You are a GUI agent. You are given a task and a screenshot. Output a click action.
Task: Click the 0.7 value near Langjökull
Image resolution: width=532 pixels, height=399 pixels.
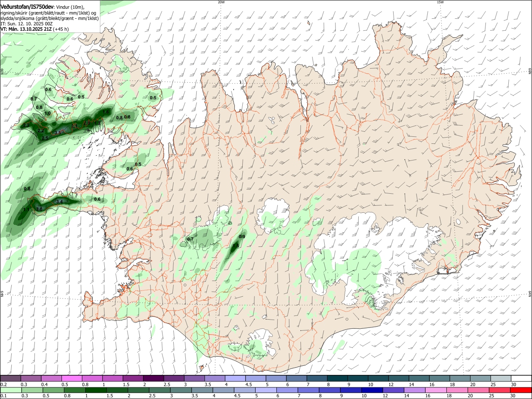(x=190, y=239)
